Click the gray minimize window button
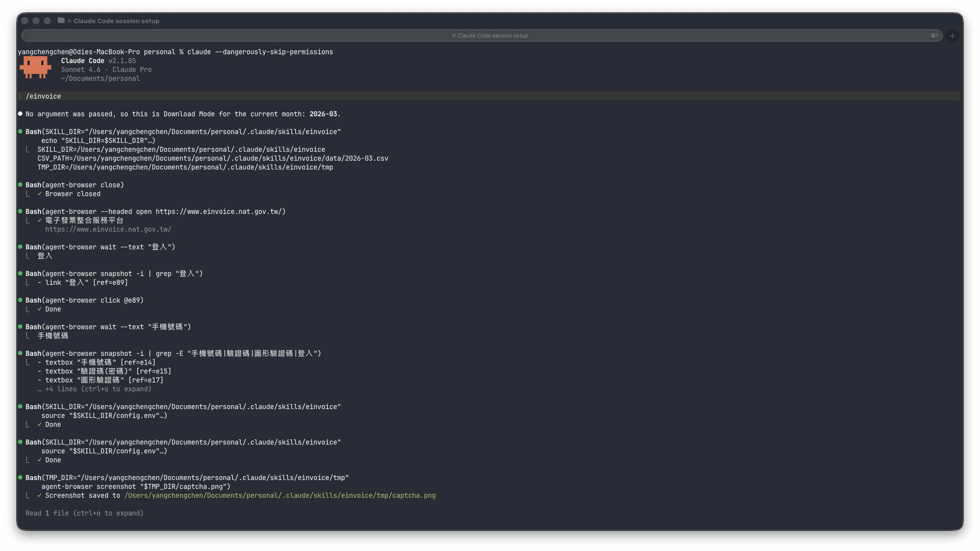Image resolution: width=980 pixels, height=551 pixels. [x=36, y=21]
